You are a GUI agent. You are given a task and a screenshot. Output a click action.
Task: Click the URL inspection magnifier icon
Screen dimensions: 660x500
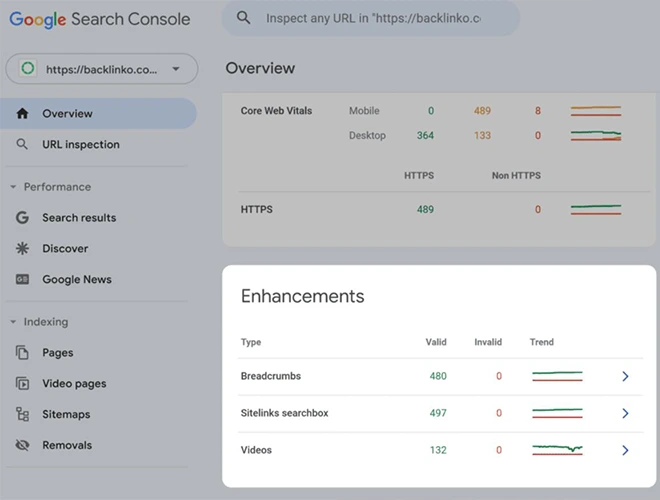pos(22,145)
